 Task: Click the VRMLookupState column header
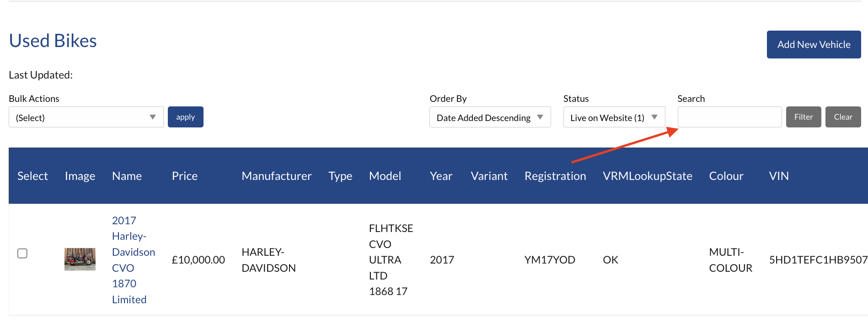(x=647, y=176)
